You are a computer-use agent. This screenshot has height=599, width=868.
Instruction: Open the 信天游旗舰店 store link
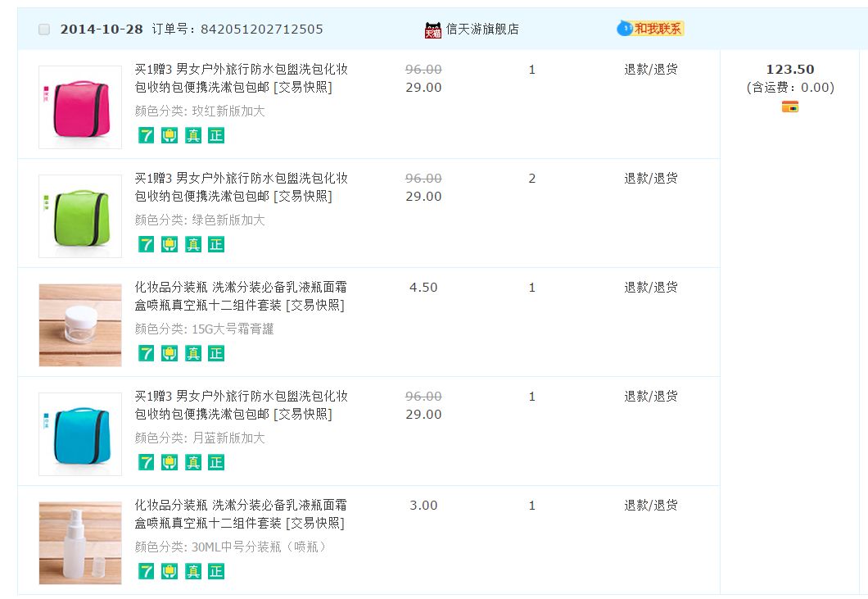tap(482, 29)
